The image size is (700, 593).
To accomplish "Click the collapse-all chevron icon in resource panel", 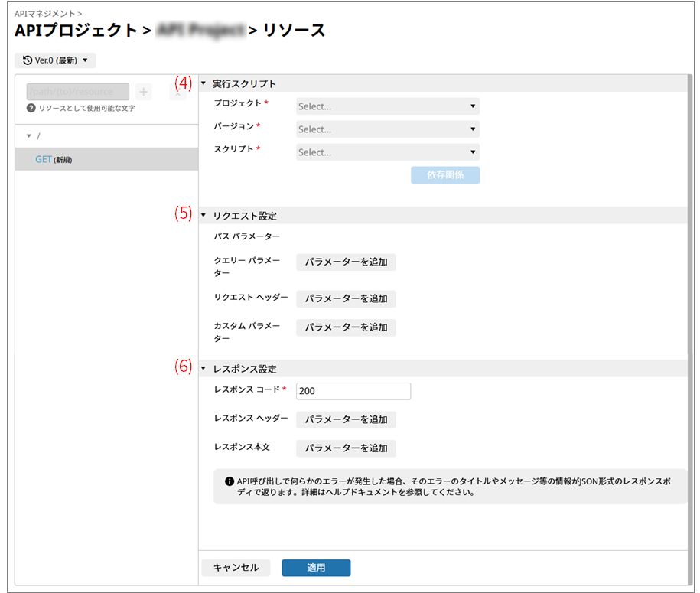I will pos(177,93).
